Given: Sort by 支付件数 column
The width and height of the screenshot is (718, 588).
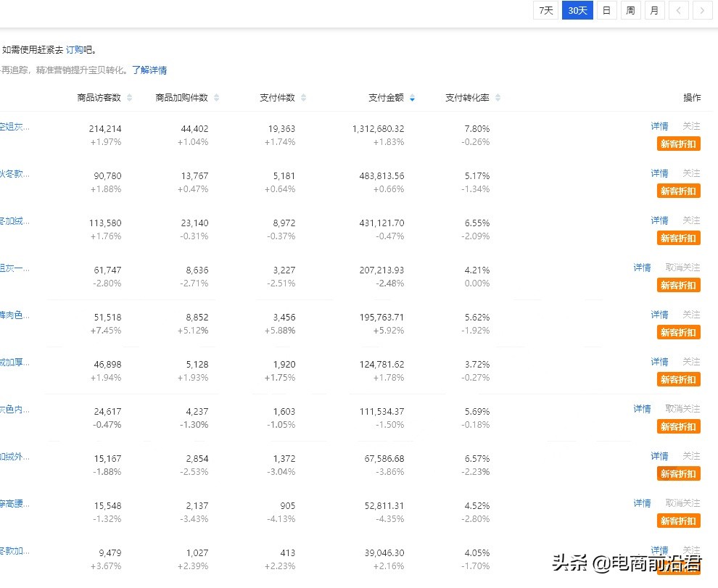Looking at the screenshot, I should (304, 98).
